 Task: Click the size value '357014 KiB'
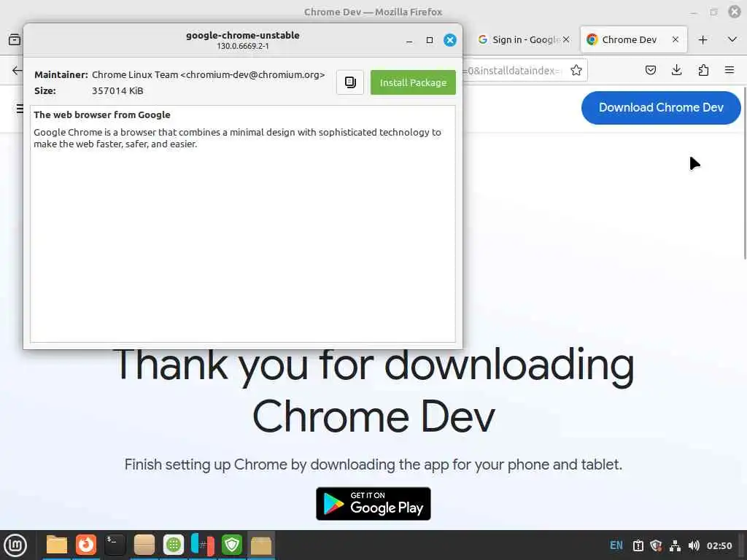click(117, 90)
